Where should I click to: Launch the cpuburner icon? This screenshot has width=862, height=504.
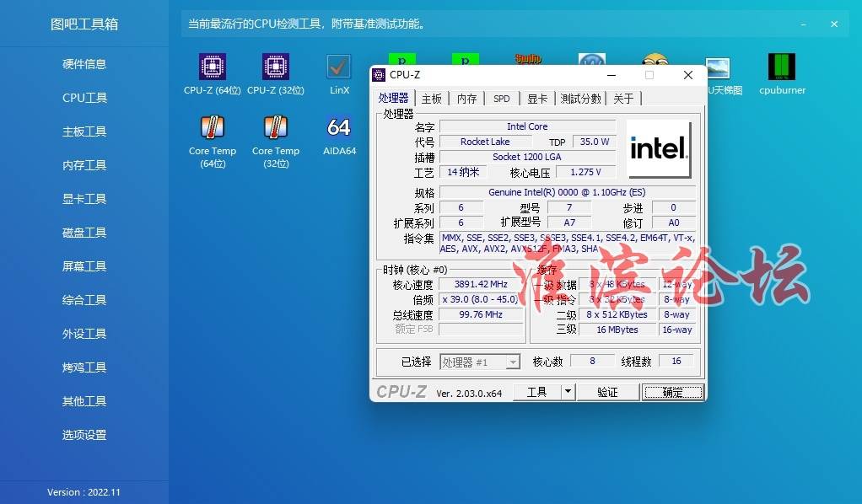click(x=782, y=67)
